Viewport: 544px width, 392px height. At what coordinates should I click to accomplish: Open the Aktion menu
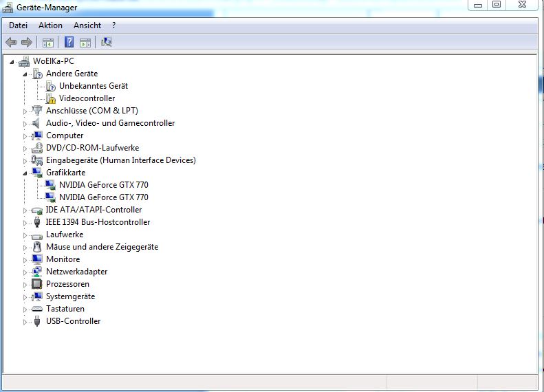point(51,25)
